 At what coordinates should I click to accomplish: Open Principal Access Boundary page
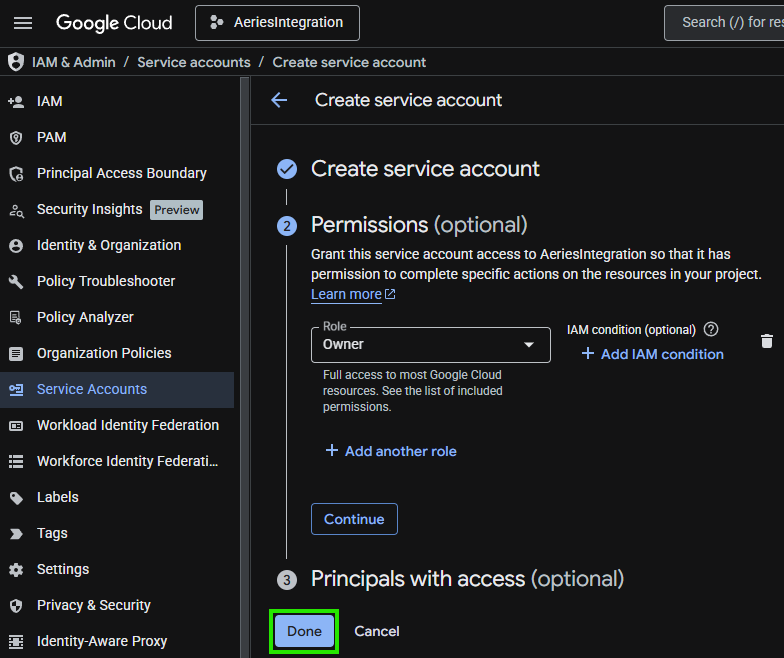[x=117, y=173]
